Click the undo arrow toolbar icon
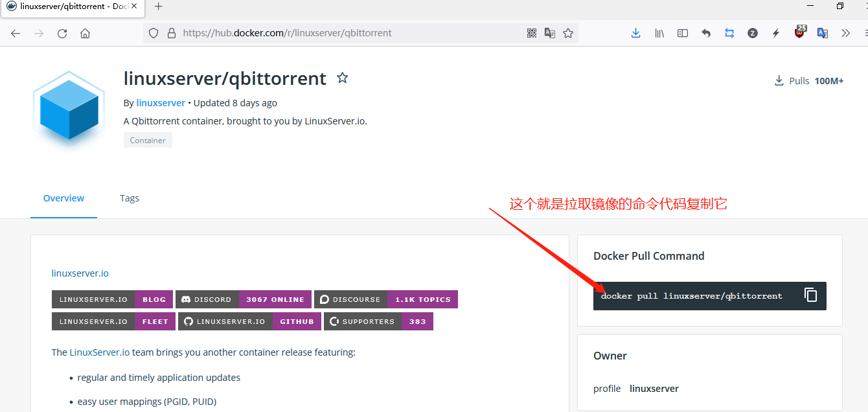 coord(706,33)
